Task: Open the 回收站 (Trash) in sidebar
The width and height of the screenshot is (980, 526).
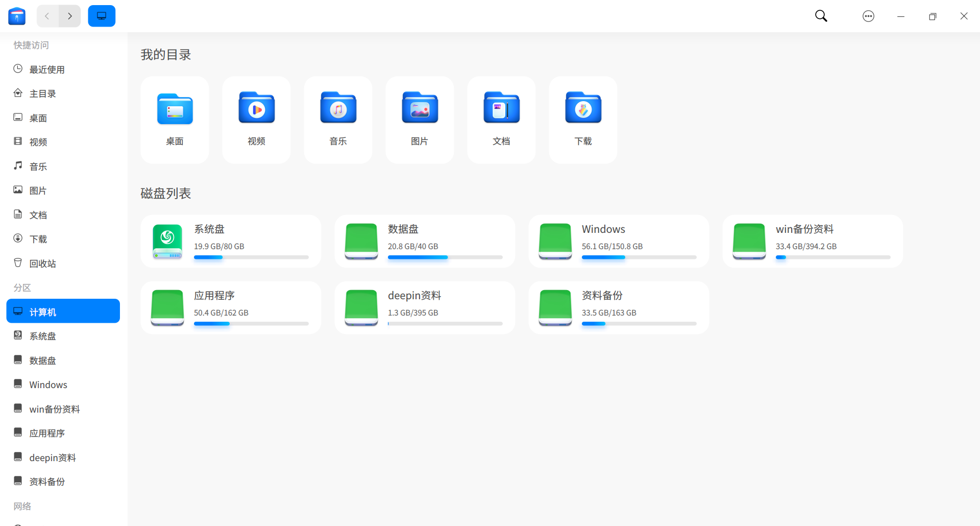Action: 42,263
